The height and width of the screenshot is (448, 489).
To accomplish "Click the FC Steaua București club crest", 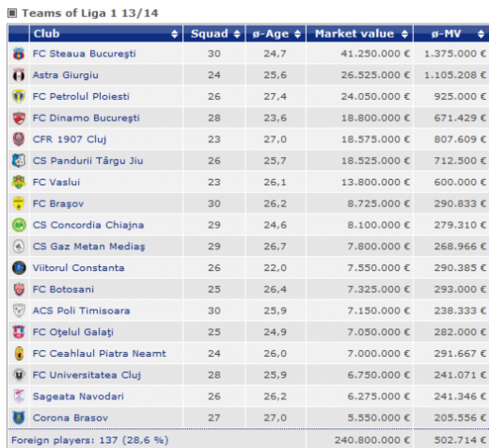I will (x=19, y=54).
